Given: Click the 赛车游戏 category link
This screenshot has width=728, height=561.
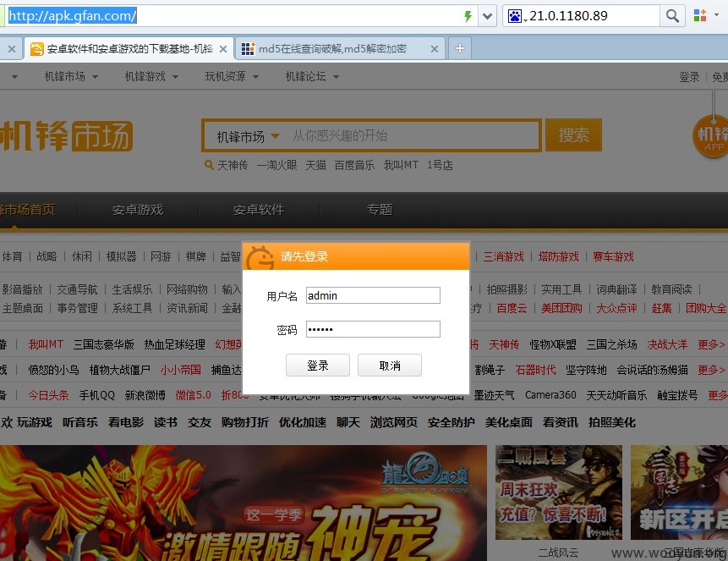Looking at the screenshot, I should (x=613, y=256).
